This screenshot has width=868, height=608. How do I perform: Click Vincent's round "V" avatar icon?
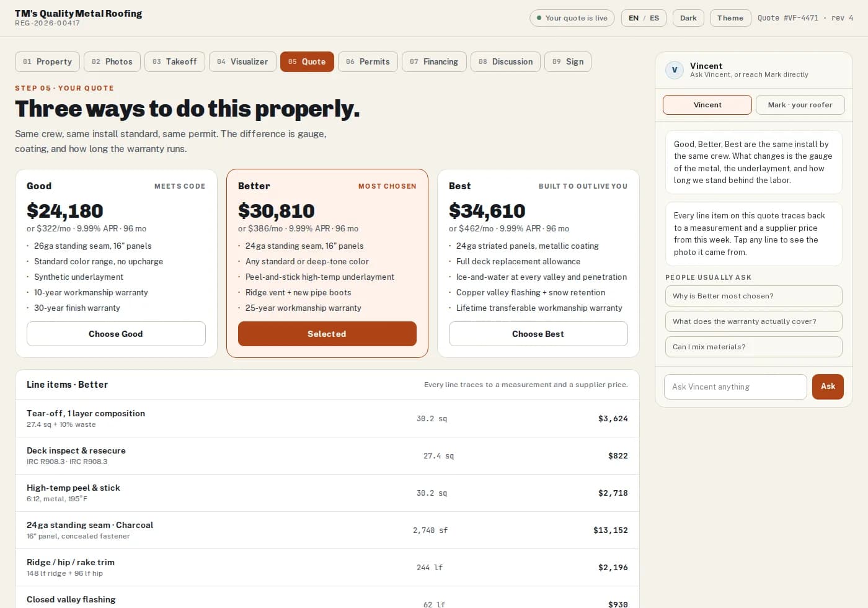[x=675, y=70]
